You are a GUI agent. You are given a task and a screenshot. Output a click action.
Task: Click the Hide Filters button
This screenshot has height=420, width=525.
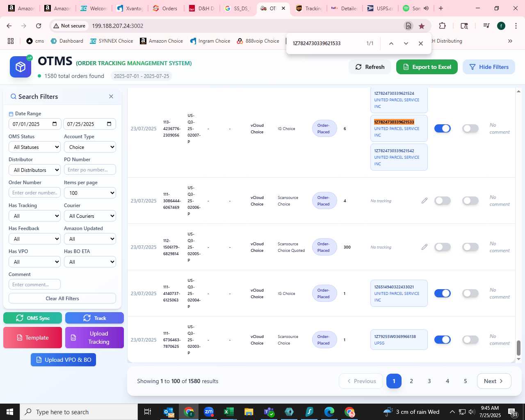(x=489, y=67)
